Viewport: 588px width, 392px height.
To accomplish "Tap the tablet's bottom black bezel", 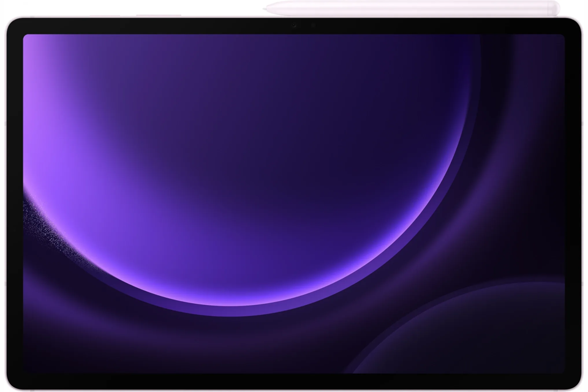I will [x=294, y=380].
